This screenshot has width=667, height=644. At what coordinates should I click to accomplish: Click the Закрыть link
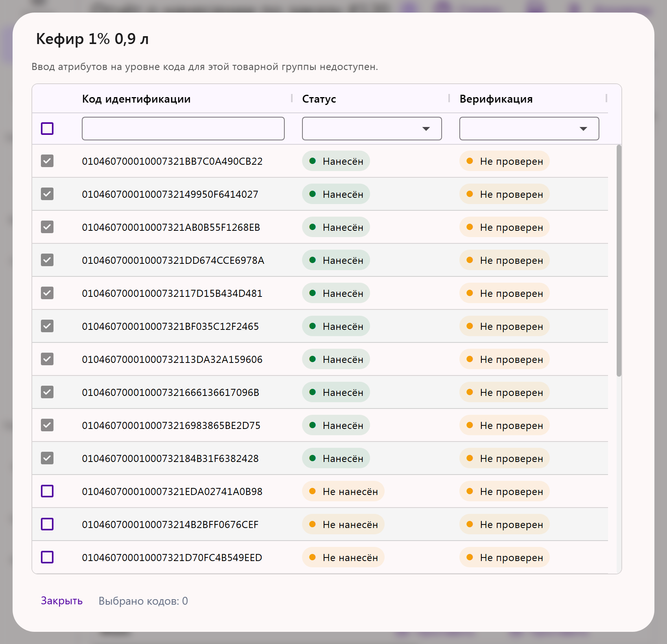pyautogui.click(x=62, y=601)
